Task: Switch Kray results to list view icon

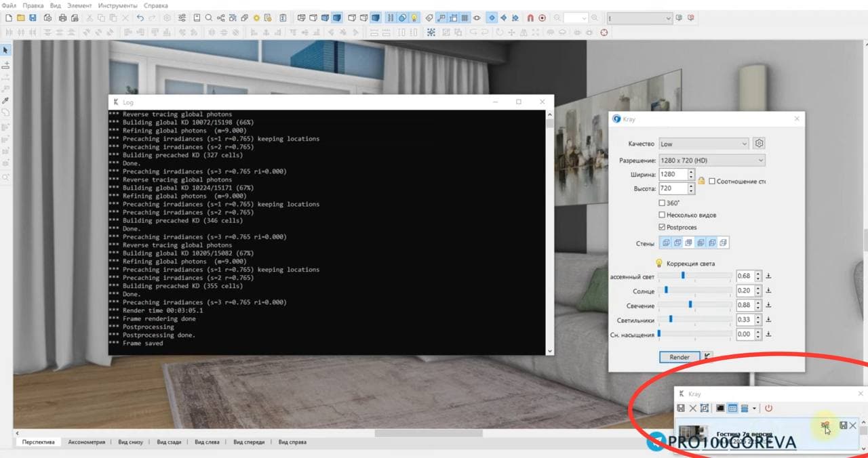Action: pos(744,408)
